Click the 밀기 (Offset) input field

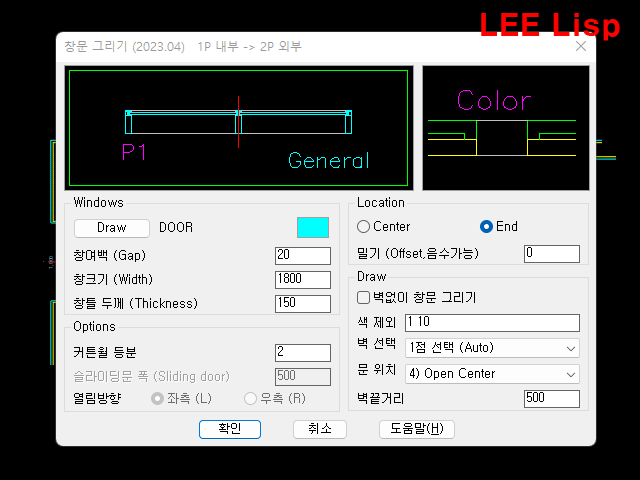click(552, 254)
